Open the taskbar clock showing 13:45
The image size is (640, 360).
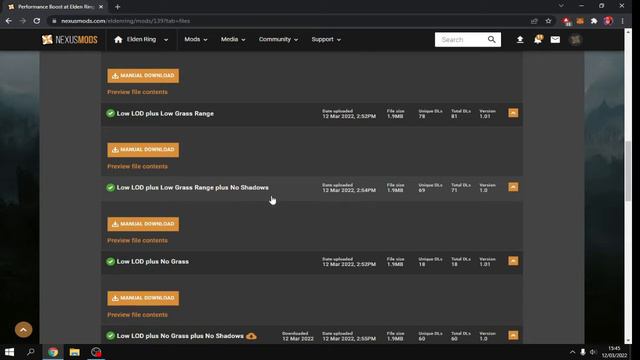coord(614,352)
